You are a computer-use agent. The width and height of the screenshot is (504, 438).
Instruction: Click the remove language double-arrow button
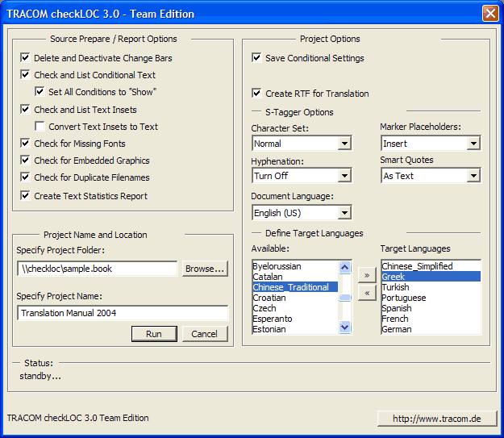click(x=366, y=293)
